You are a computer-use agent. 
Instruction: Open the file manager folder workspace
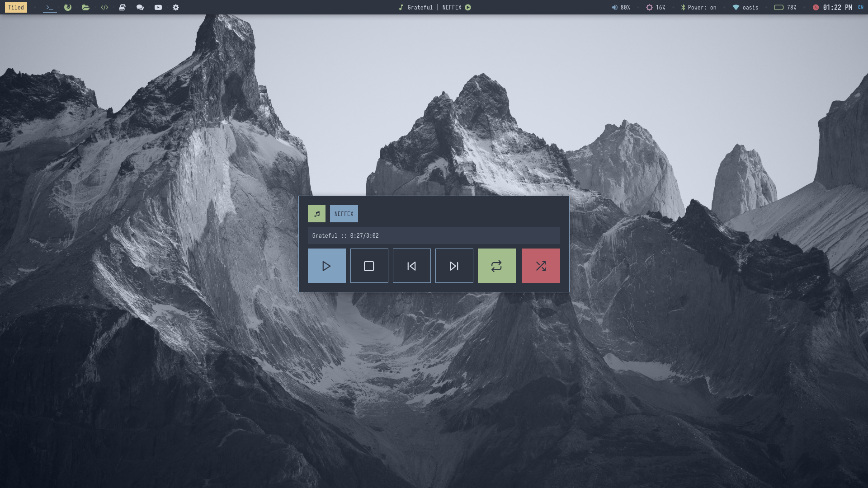click(86, 7)
